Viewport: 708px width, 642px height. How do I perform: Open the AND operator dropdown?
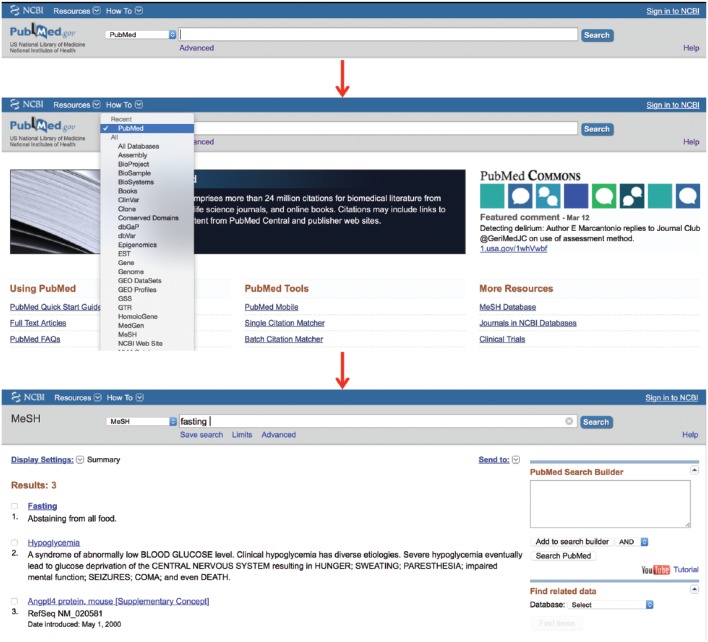[633, 542]
